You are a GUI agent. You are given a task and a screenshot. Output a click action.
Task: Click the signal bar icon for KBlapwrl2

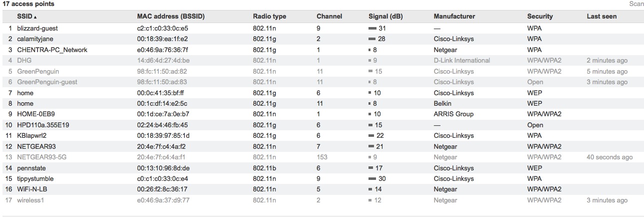(x=371, y=136)
